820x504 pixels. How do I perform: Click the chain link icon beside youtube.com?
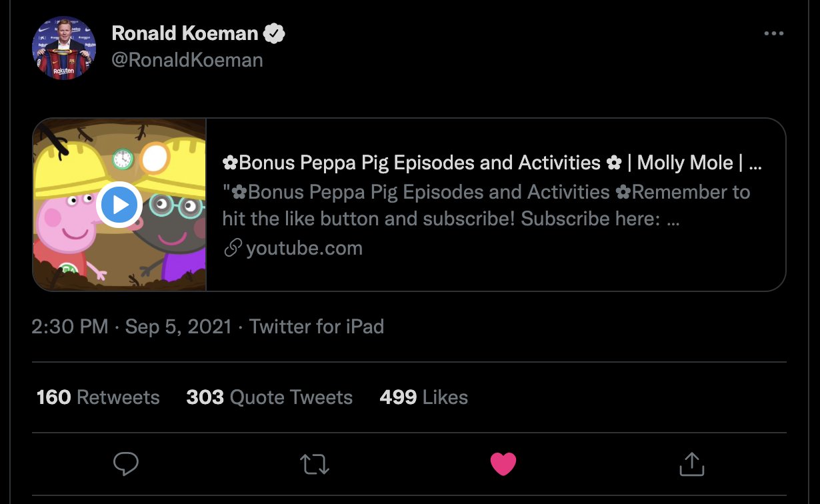coord(232,249)
